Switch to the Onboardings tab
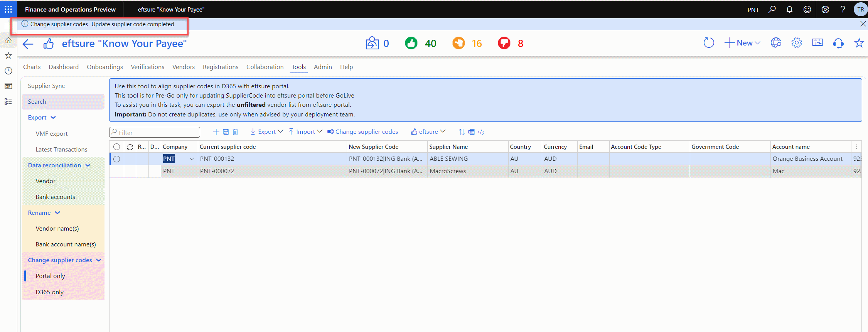The image size is (868, 332). [105, 67]
